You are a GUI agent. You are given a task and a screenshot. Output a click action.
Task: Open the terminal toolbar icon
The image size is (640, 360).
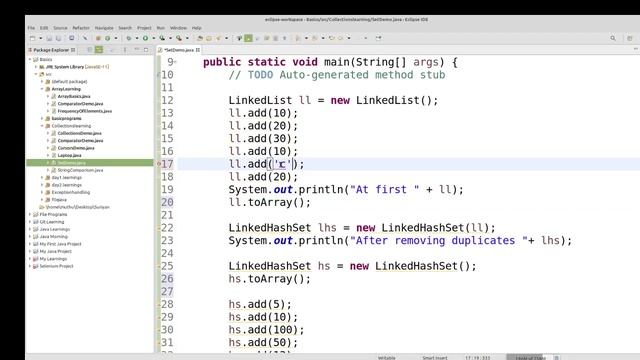71,38
